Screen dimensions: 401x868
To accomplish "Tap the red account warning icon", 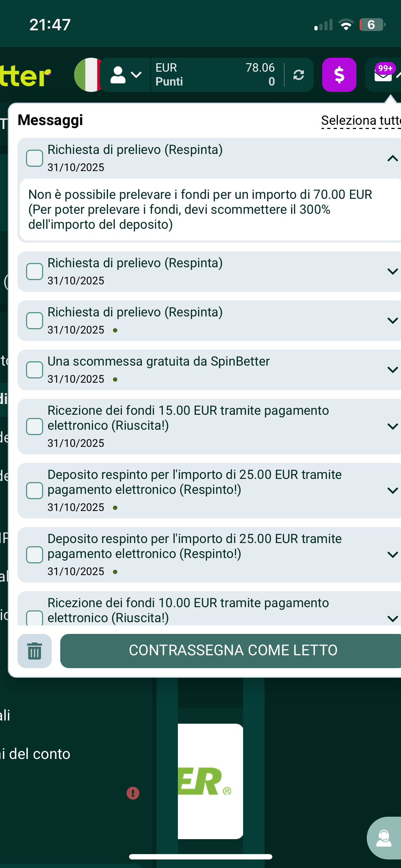I will coord(133,793).
